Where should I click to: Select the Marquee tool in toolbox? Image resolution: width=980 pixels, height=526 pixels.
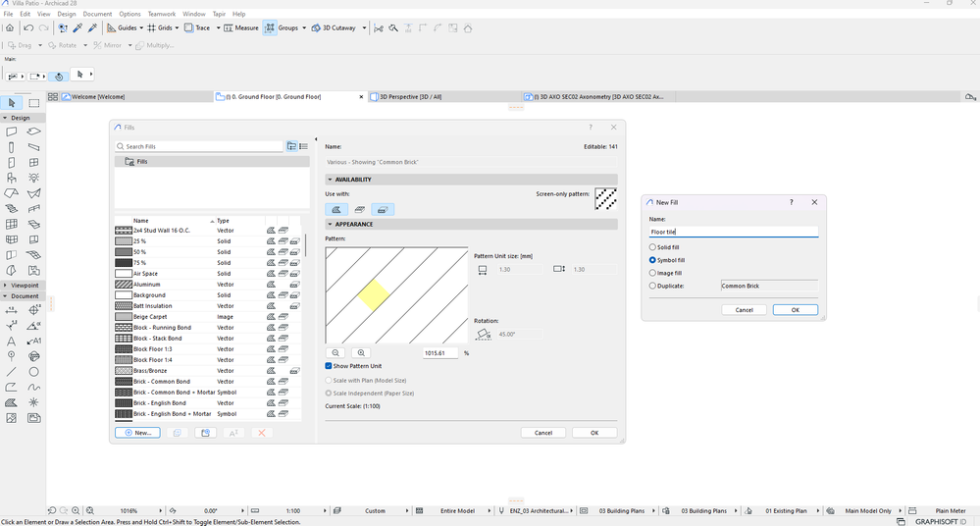tap(33, 103)
